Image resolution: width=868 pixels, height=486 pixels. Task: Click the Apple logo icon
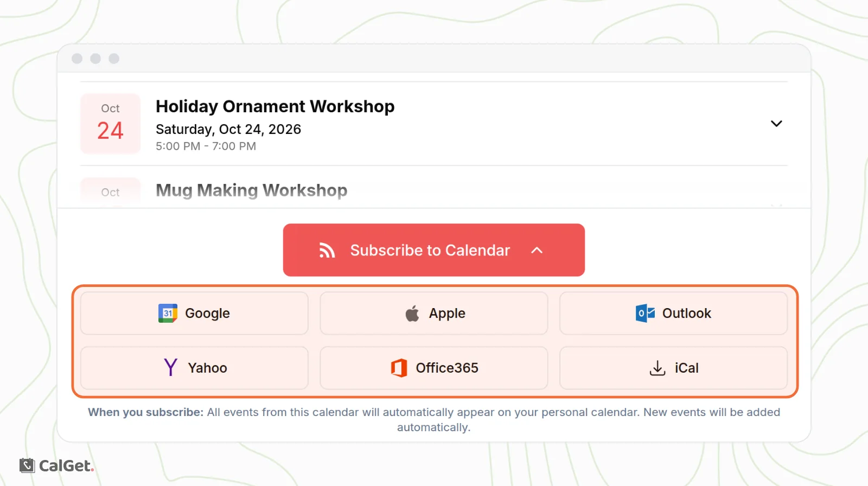(x=412, y=314)
